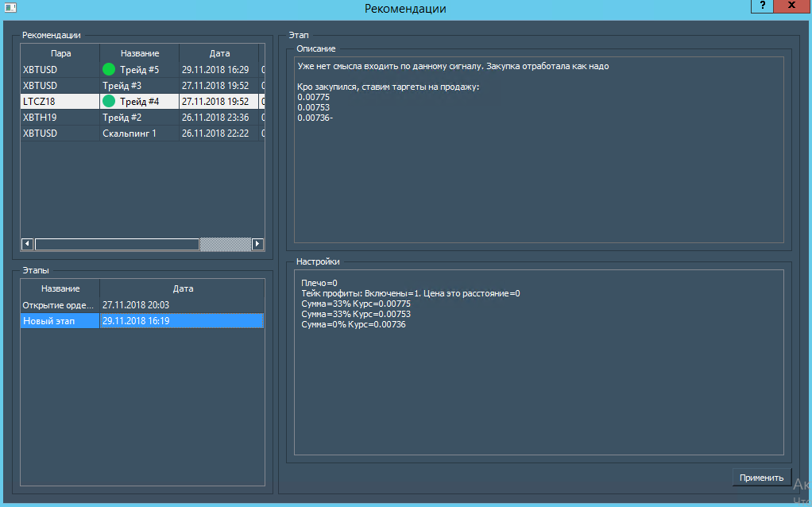Viewport: 812px width, 507px height.
Task: Select the XBTH19 Трейд #2 row
Action: coord(122,118)
